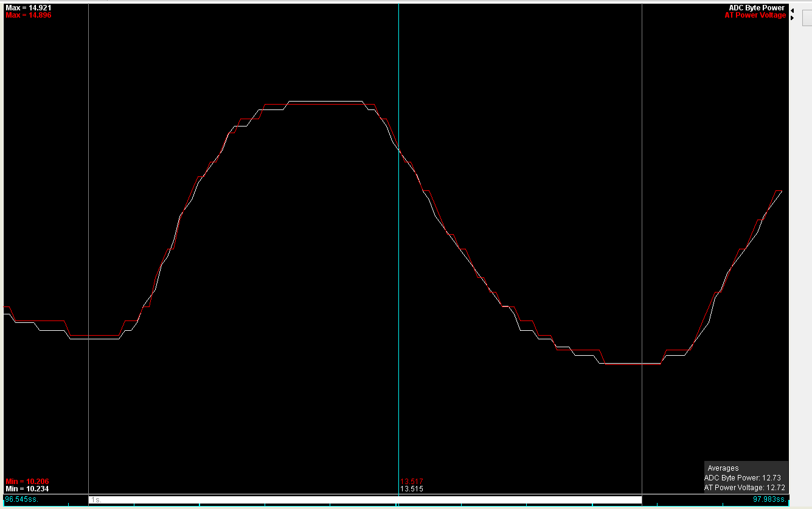Viewport: 812px width, 509px height.
Task: Click the 97.983s end time label
Action: [769, 499]
